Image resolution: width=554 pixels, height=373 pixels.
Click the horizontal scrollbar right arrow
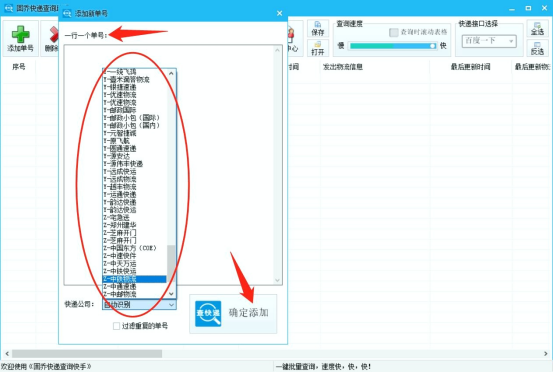[546, 354]
